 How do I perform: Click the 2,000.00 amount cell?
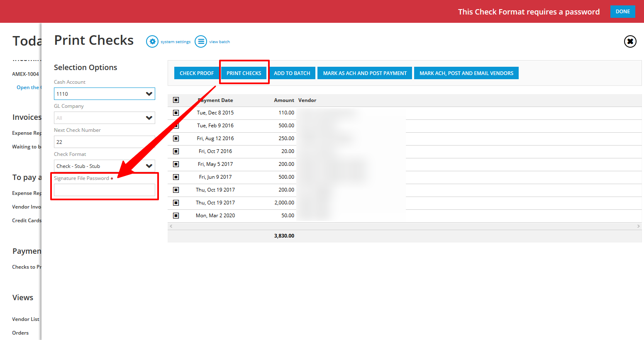tap(284, 203)
